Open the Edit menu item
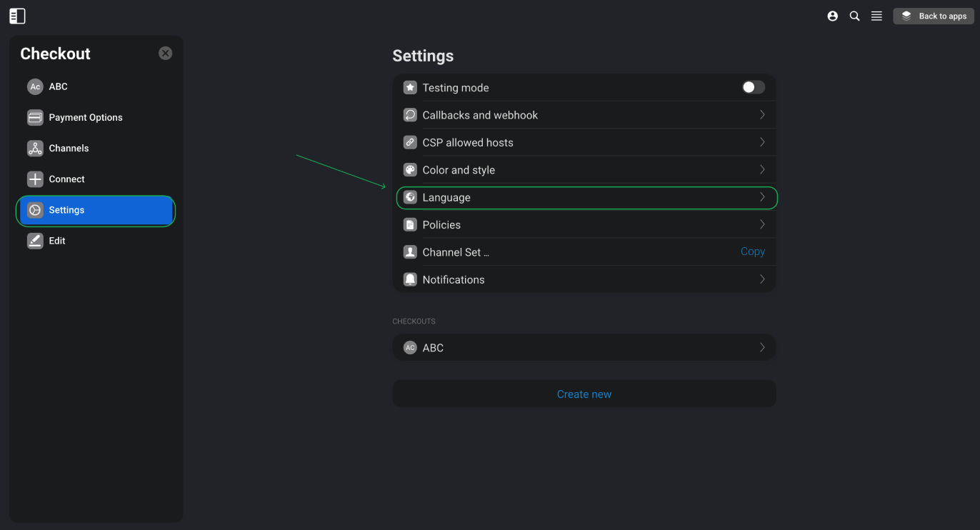The image size is (980, 530). pos(96,241)
